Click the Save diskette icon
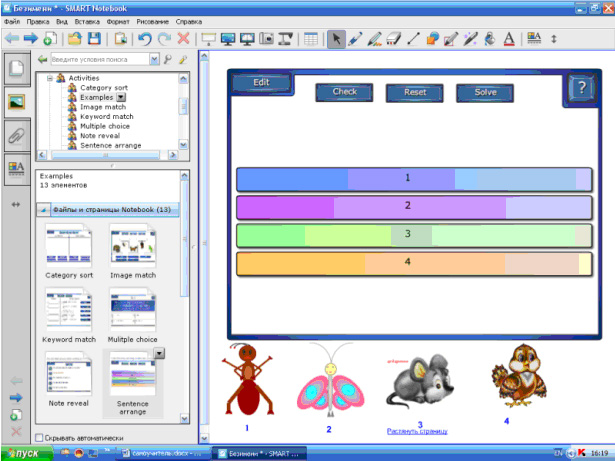 click(x=94, y=39)
